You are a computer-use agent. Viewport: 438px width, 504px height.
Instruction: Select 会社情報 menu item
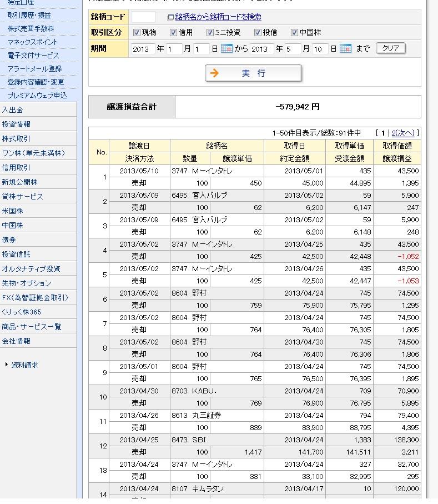click(x=38, y=341)
